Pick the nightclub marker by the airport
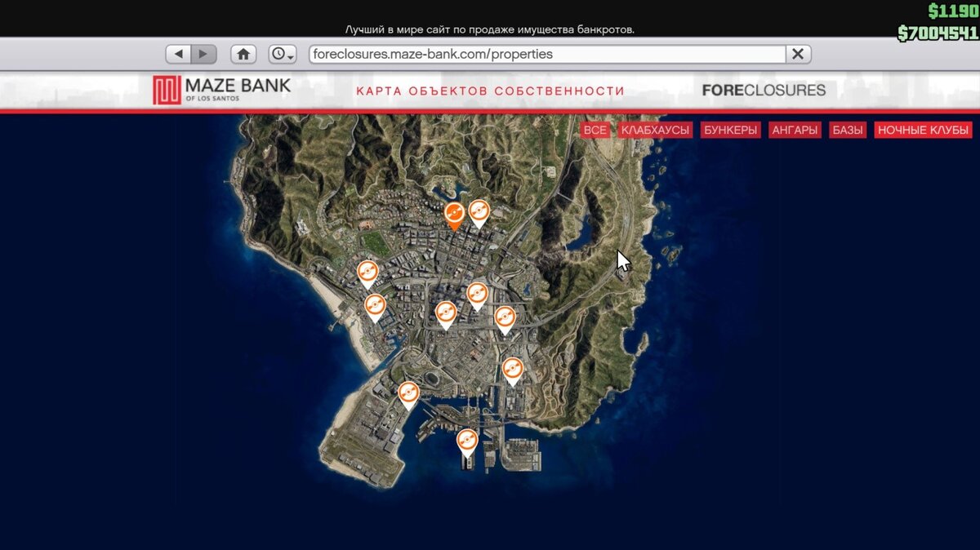The width and height of the screenshot is (980, 550). (408, 394)
